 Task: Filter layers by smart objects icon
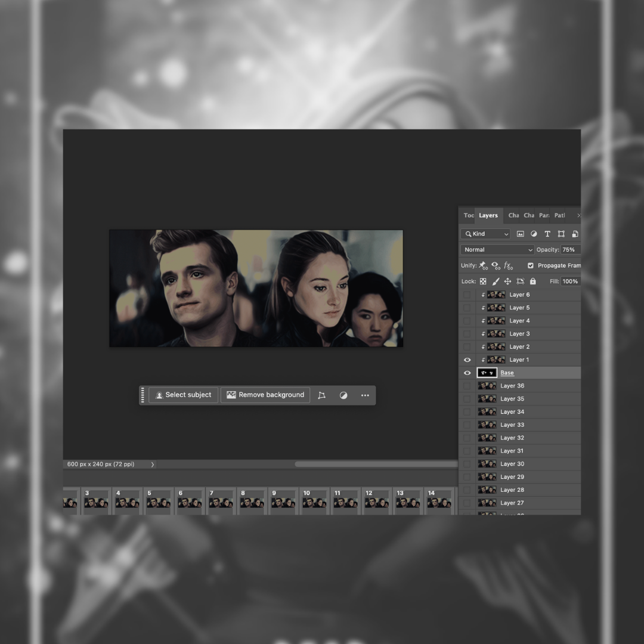tap(575, 234)
